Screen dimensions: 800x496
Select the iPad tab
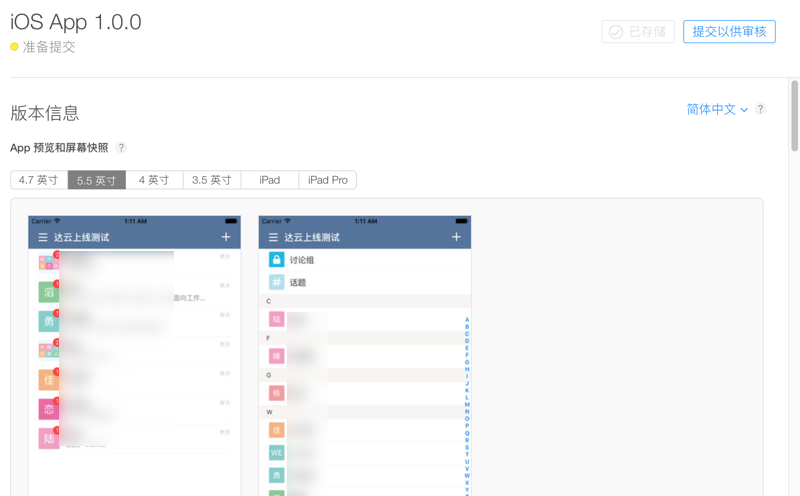point(269,180)
